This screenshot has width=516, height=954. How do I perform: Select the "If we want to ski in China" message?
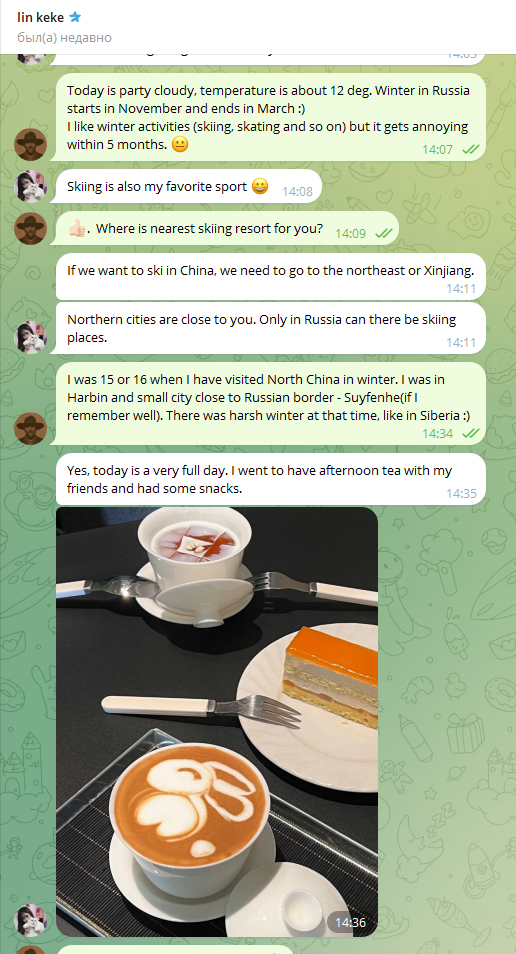(x=271, y=277)
